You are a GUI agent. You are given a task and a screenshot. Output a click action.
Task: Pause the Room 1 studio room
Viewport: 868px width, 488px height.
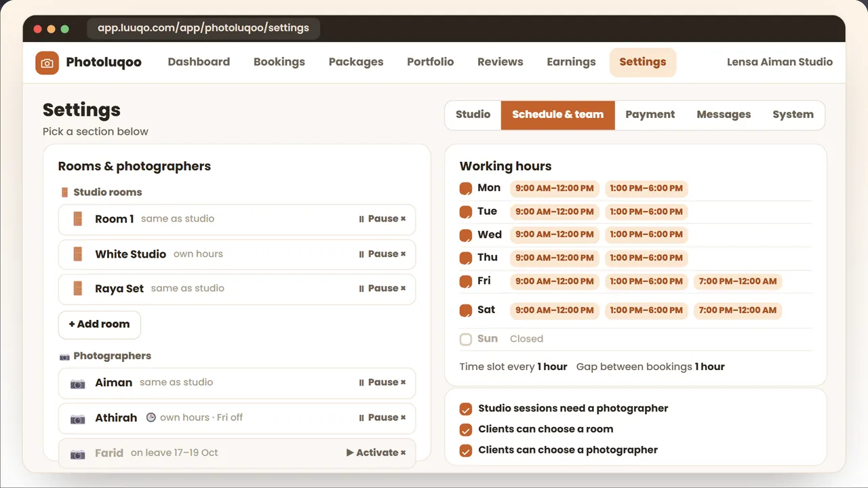tap(378, 219)
